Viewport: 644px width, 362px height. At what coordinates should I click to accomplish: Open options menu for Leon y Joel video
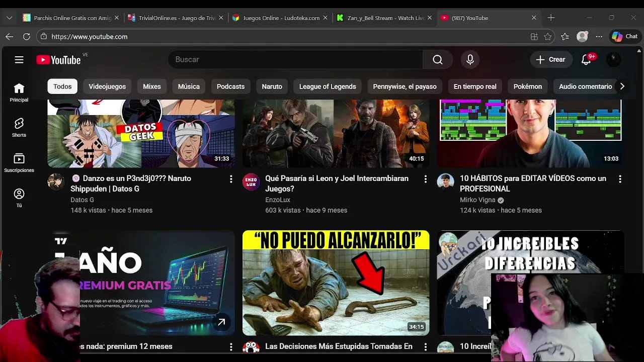tap(426, 179)
